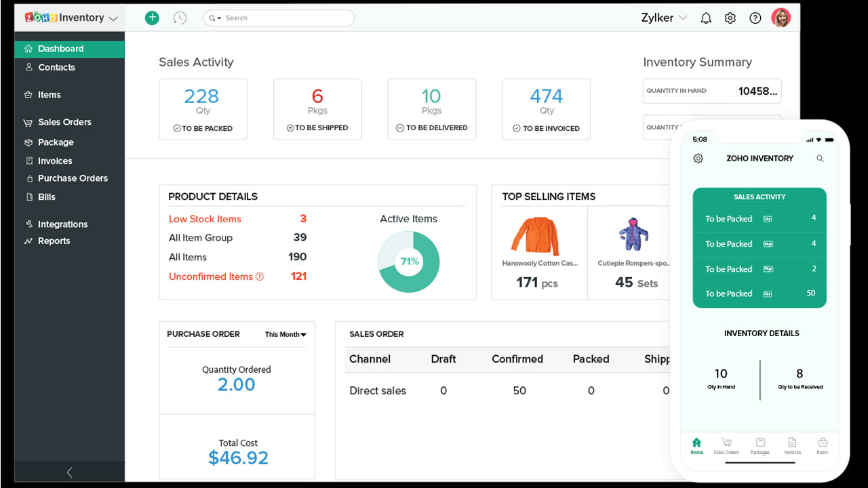Image resolution: width=868 pixels, height=488 pixels.
Task: Open Sales Orders in the sidebar
Action: [64, 123]
